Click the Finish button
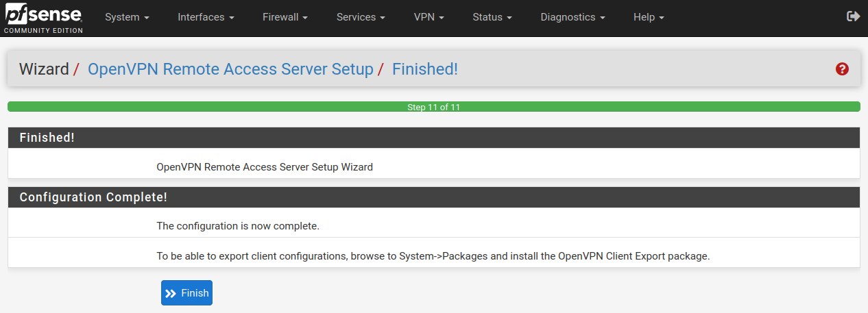868x313 pixels. [x=186, y=293]
